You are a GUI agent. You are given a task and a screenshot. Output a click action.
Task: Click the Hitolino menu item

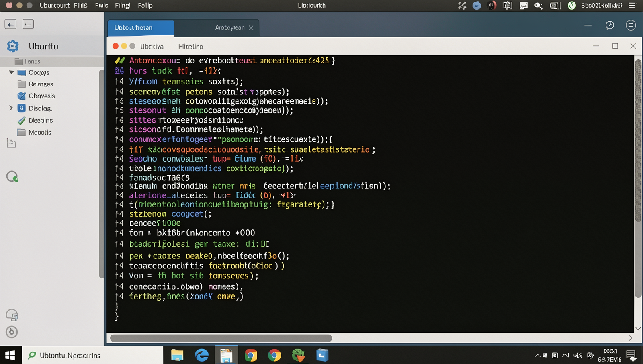coord(190,47)
